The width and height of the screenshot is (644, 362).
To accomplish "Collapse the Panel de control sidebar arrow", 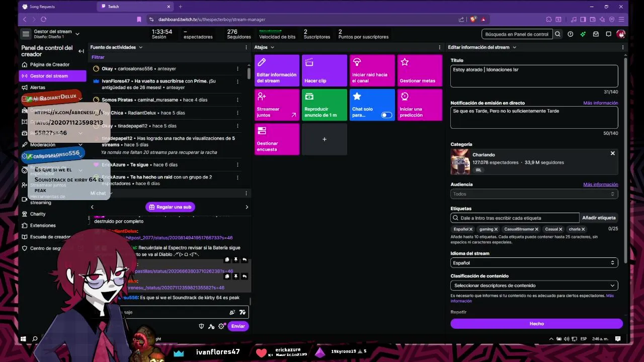I will point(81,51).
